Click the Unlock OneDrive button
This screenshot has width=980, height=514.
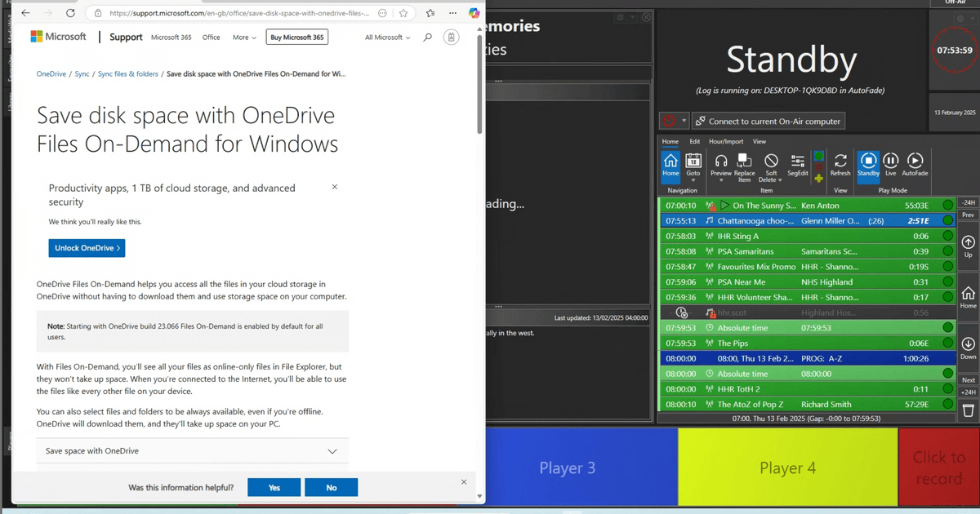[x=87, y=248]
